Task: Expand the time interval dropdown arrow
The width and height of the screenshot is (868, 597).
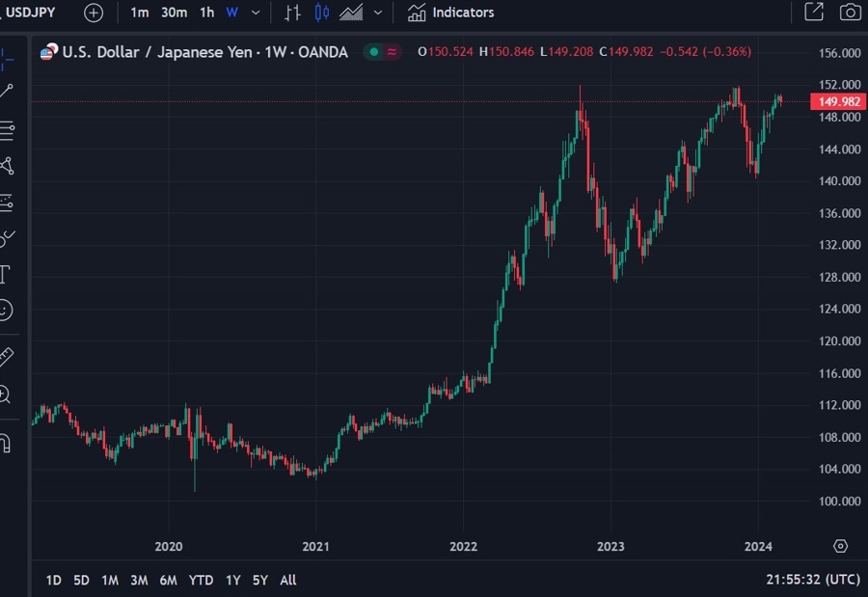Action: (256, 13)
